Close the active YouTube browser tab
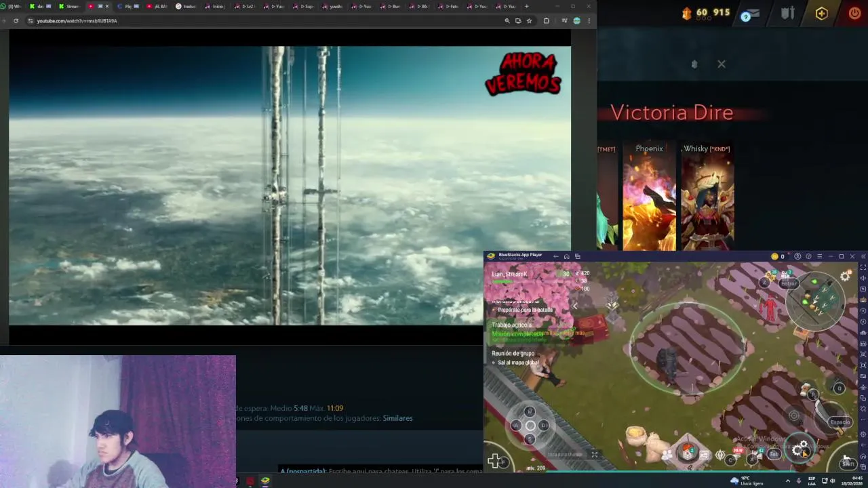 point(106,6)
